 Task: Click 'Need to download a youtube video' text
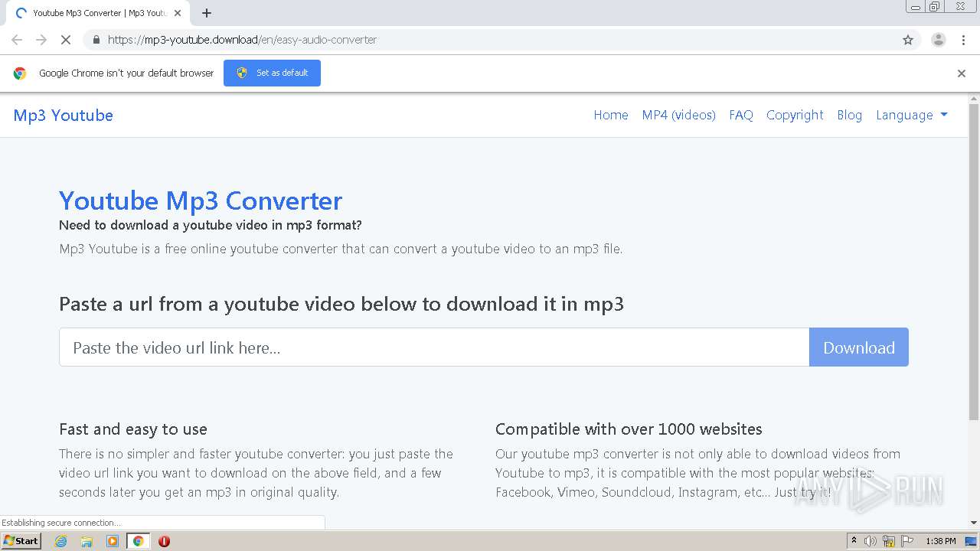pos(211,225)
